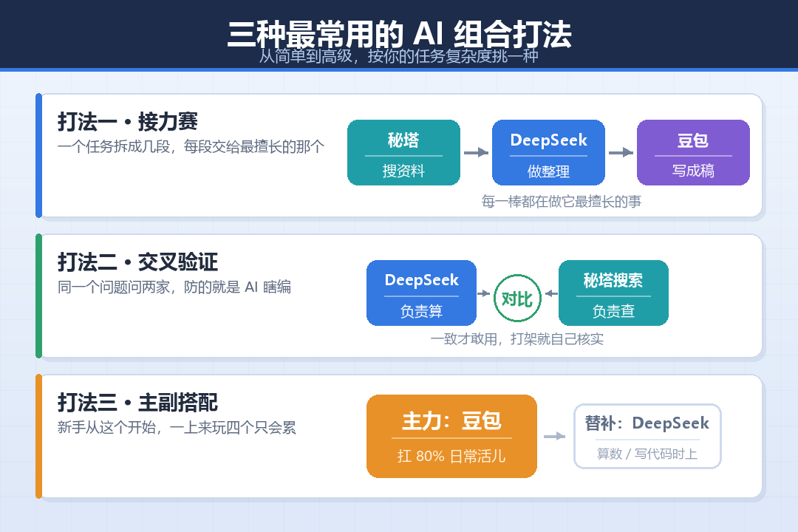Click the text 扛 80% 日常活儿
The image size is (798, 532).
tap(452, 456)
